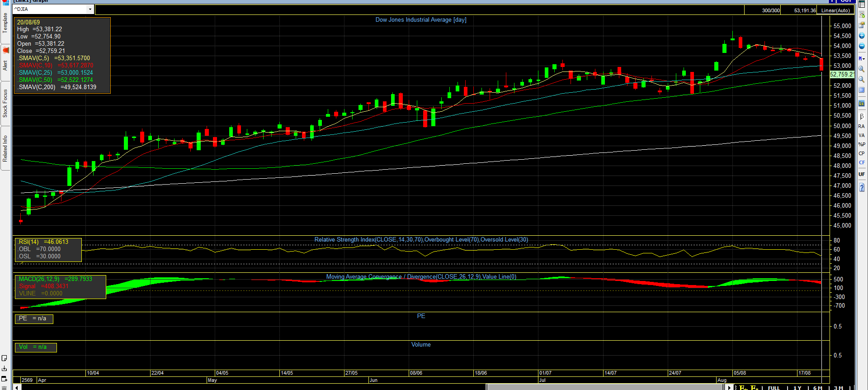This screenshot has height=390, width=868.
Task: Click the horizontal scrollbar left arrow
Action: click(16, 387)
